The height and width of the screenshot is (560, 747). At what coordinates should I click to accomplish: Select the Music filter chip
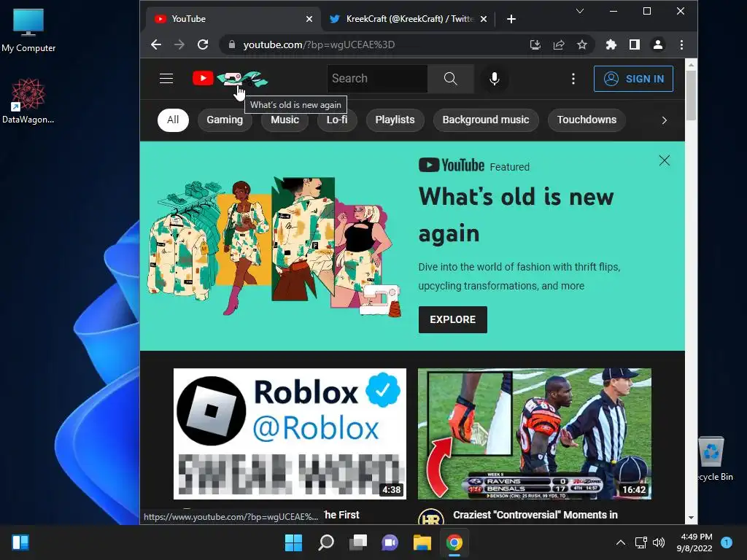coord(285,120)
